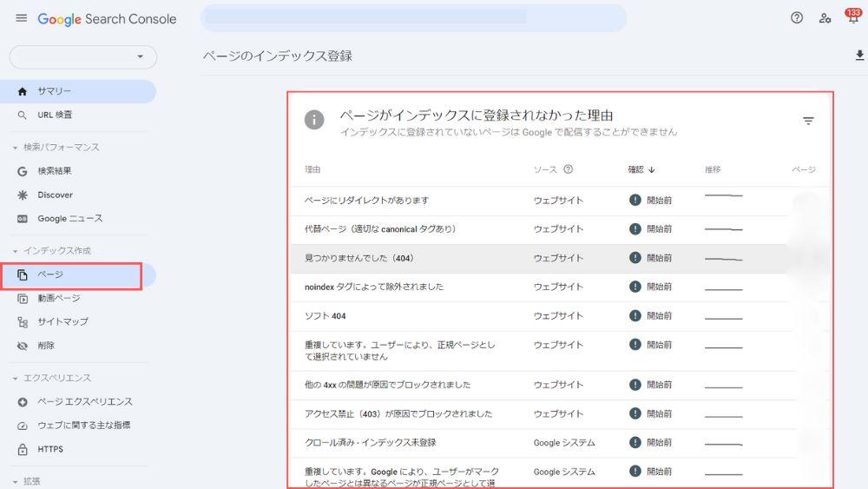Open サマリー in the sidebar

[x=78, y=91]
